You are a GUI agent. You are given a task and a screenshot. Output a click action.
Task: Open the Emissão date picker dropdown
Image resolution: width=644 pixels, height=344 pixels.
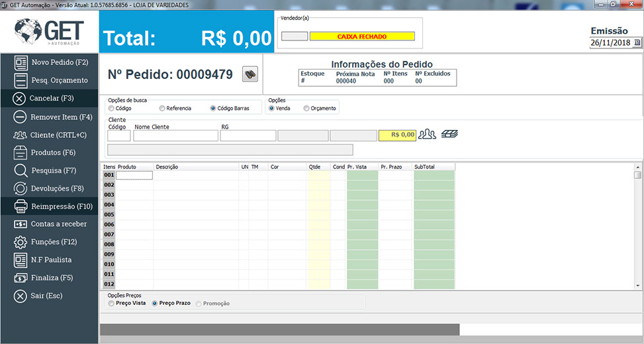637,42
